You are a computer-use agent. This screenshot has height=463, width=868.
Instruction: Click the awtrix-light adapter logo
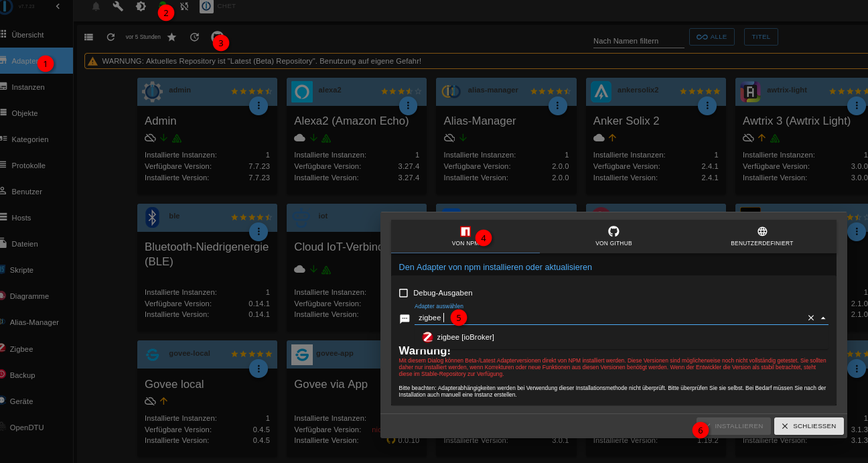click(750, 92)
